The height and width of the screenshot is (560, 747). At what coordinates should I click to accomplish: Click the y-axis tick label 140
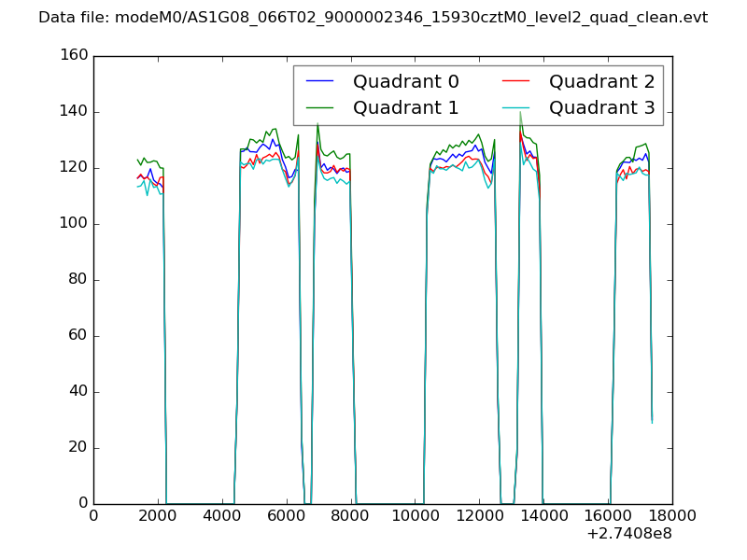74,111
